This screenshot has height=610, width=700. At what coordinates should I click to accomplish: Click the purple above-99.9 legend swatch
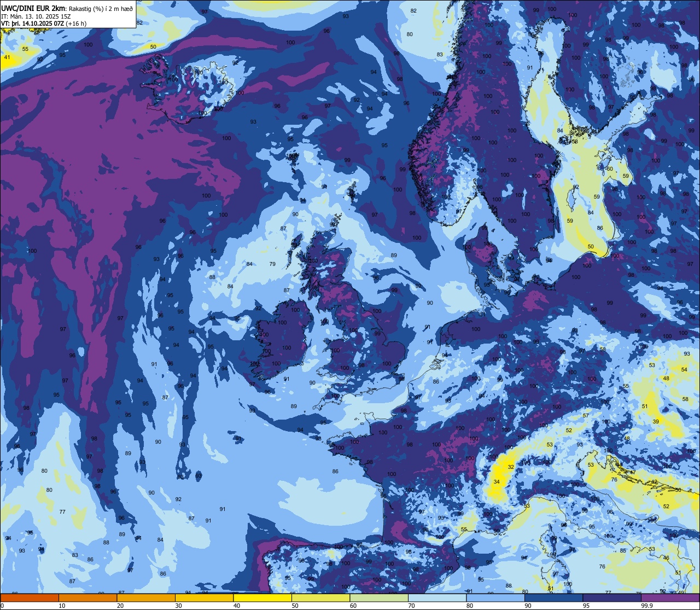pos(670,597)
